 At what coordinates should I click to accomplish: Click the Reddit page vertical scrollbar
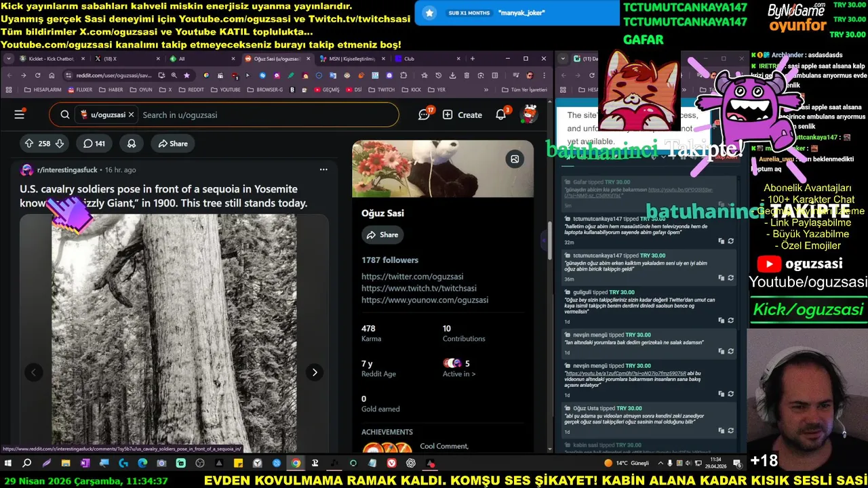point(549,241)
